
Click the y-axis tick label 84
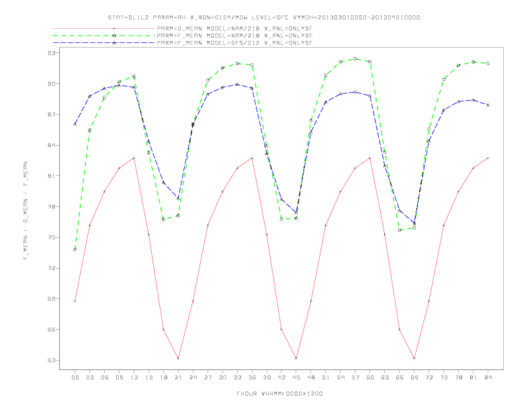(51, 145)
